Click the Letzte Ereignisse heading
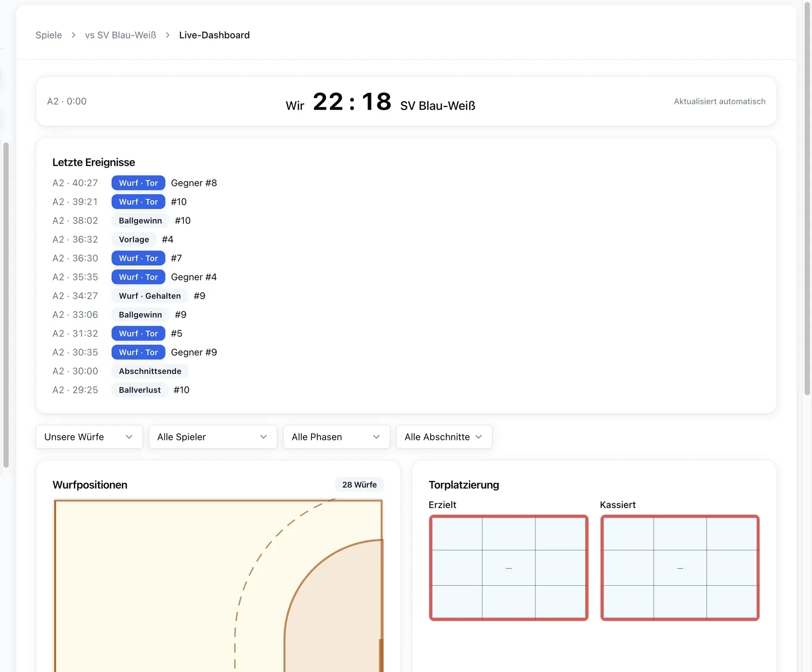Image resolution: width=812 pixels, height=672 pixels. 94,162
